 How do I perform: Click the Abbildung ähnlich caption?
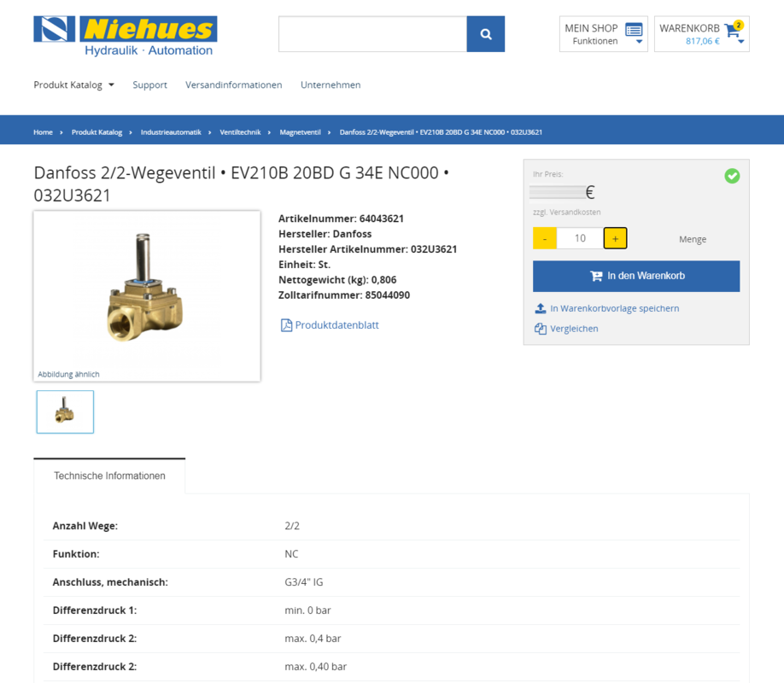click(68, 374)
